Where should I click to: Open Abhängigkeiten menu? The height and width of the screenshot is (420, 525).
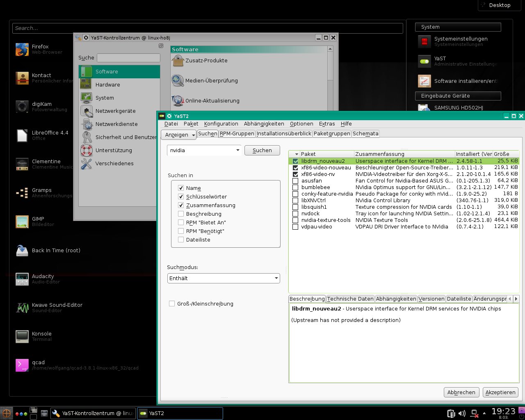coord(264,123)
